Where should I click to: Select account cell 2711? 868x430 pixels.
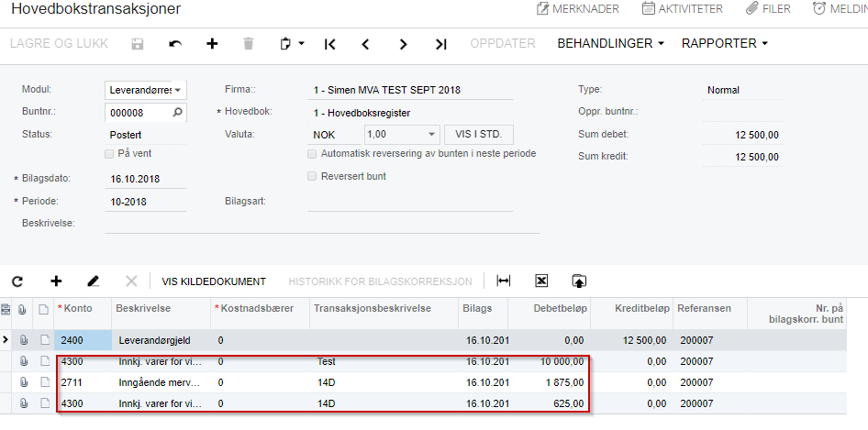[83, 382]
